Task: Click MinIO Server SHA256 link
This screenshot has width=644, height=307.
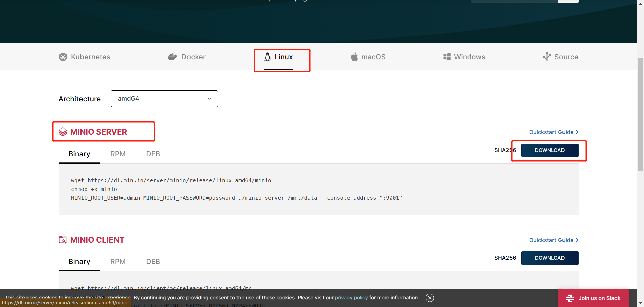Action: pyautogui.click(x=505, y=150)
